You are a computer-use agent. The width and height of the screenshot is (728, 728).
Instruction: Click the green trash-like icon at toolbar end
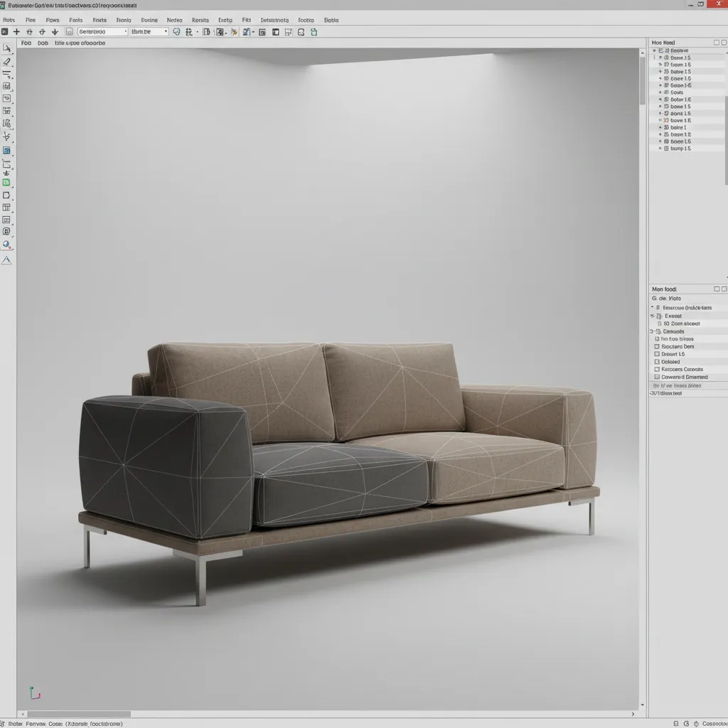tap(314, 32)
